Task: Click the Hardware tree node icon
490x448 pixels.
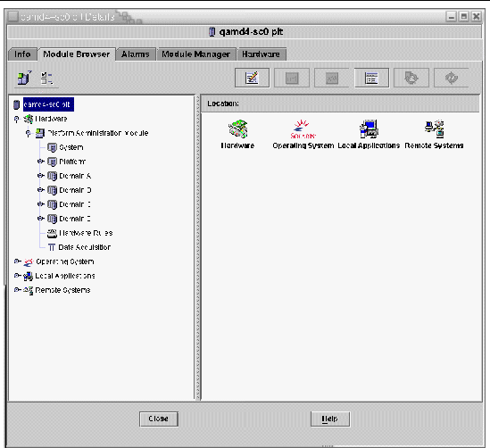Action: [29, 119]
